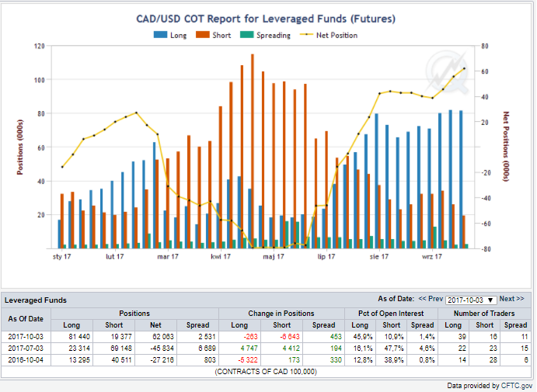Click the sie 17 axis label
The width and height of the screenshot is (537, 392).
pyautogui.click(x=379, y=256)
